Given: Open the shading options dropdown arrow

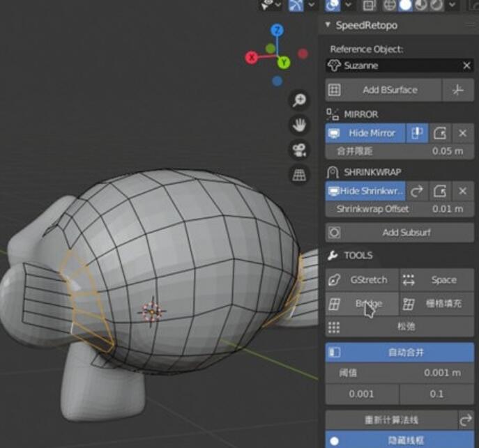Looking at the screenshot, I should [453, 5].
